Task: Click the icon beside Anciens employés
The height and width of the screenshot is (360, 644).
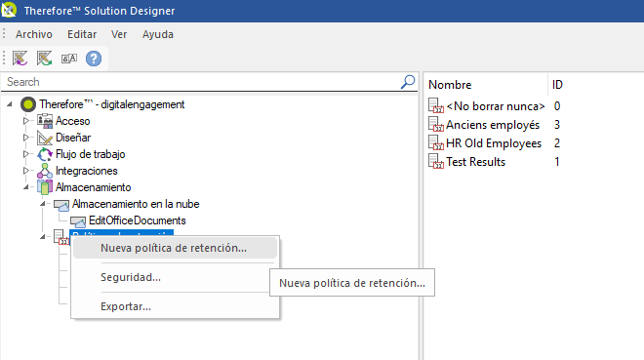Action: (436, 124)
